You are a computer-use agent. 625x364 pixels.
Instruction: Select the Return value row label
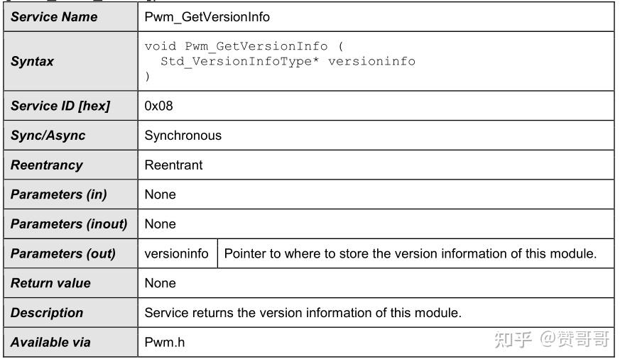coord(50,283)
